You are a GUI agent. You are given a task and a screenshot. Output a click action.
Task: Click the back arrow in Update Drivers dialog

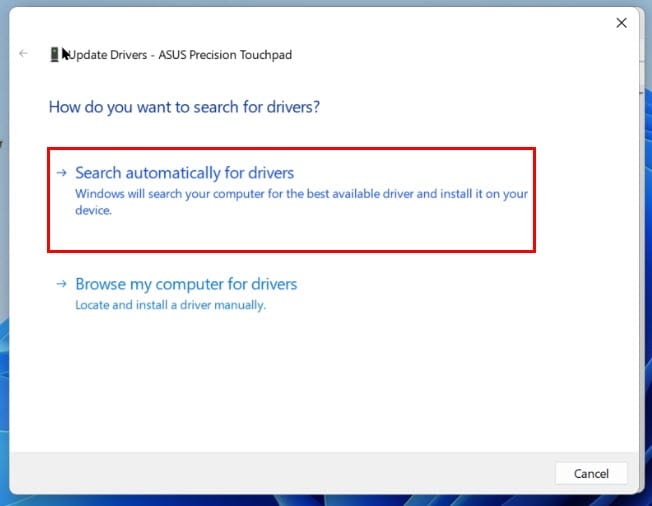23,53
